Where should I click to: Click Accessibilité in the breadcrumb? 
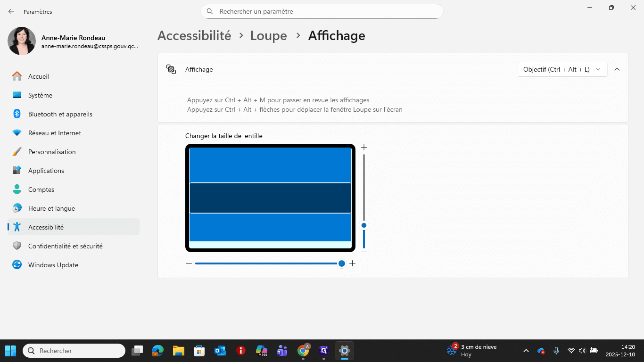194,36
